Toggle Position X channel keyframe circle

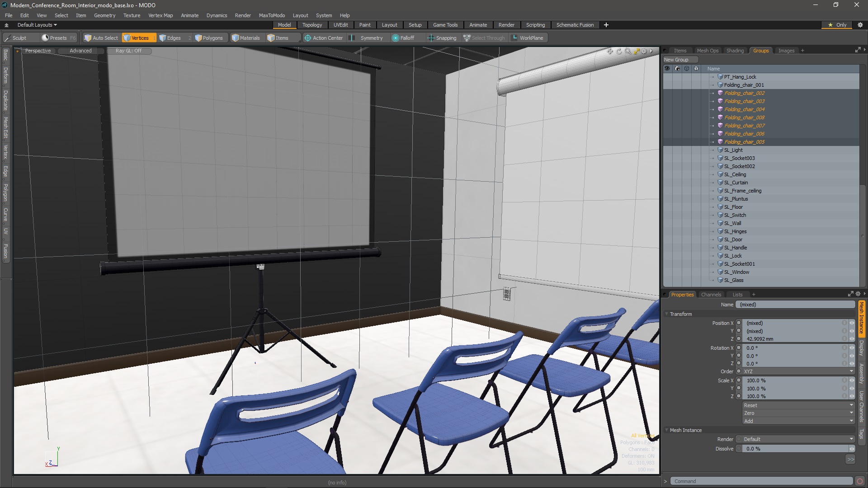[739, 323]
